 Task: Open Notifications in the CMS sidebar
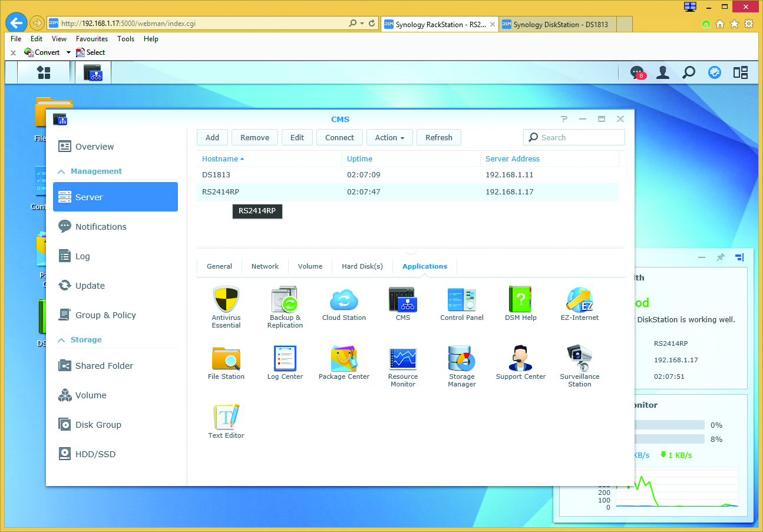(x=115, y=227)
